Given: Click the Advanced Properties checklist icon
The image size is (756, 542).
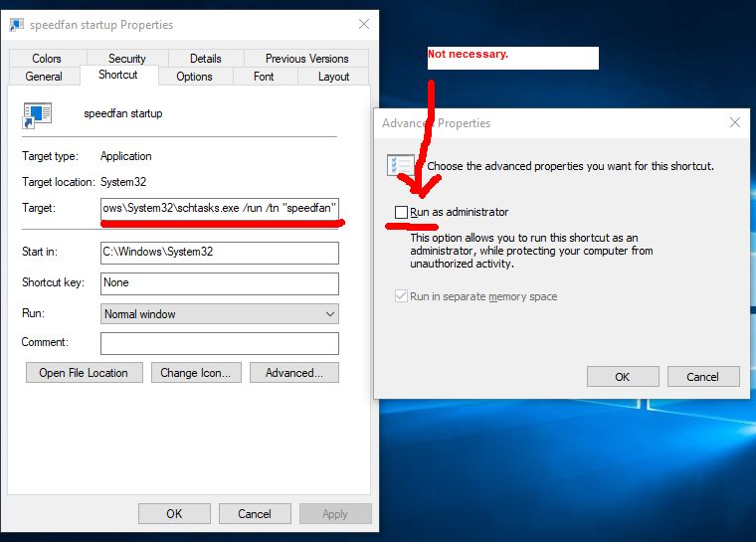Looking at the screenshot, I should (x=400, y=165).
